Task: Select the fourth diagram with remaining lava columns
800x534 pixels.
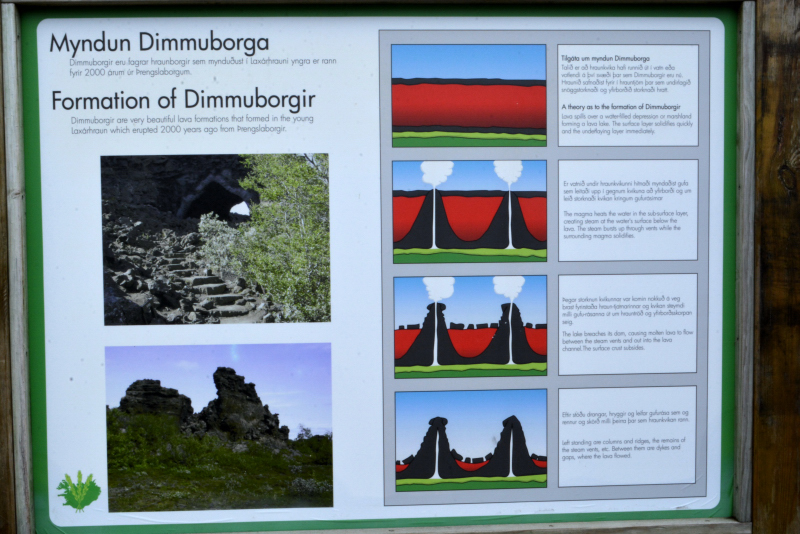Action: [470, 439]
